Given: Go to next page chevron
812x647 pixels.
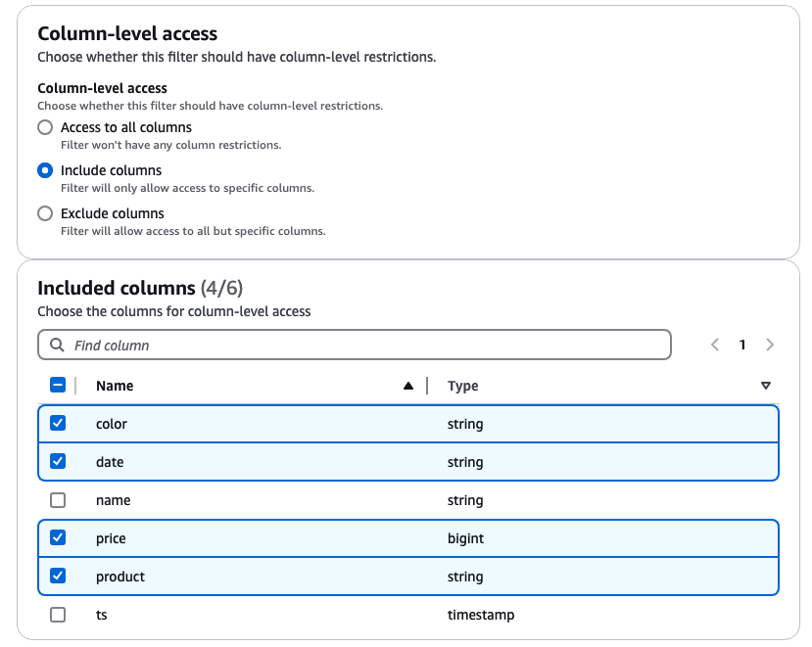Looking at the screenshot, I should click(770, 345).
